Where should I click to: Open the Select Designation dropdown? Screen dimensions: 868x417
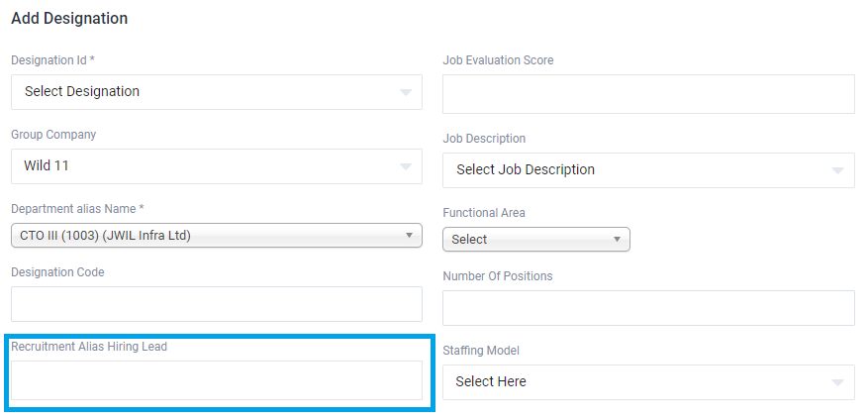coord(198,92)
